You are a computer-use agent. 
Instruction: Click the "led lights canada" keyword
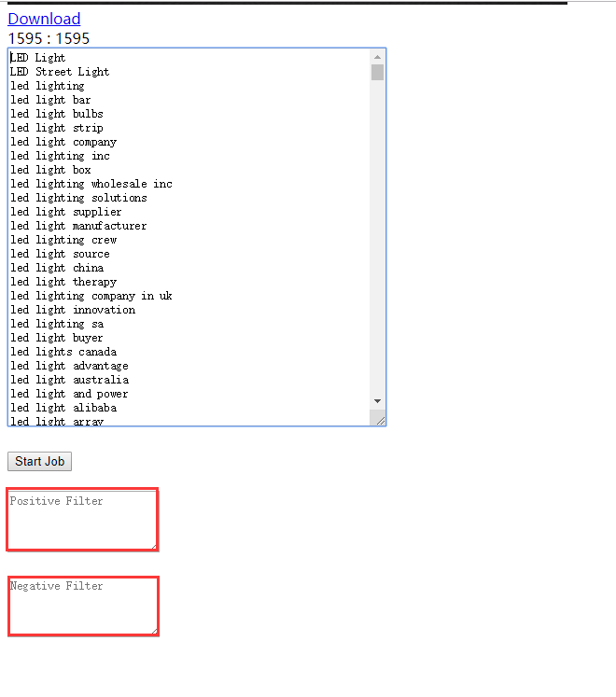tap(63, 352)
